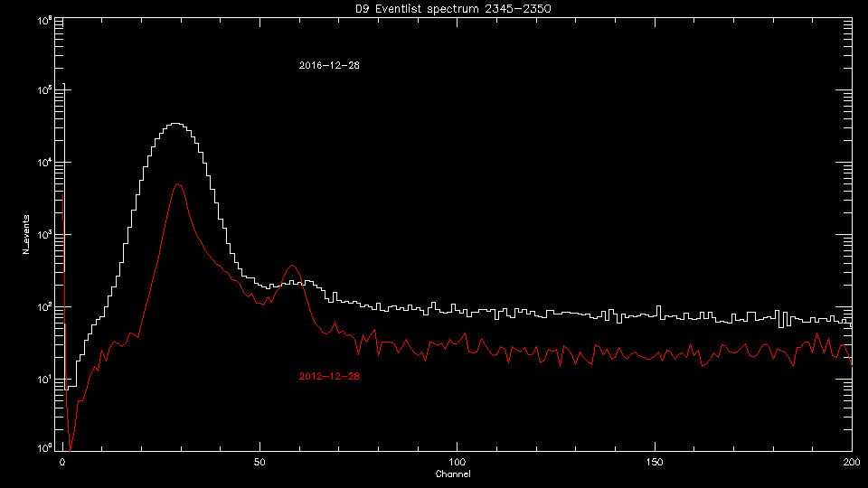Click the x-axis tick label 150
This screenshot has width=868, height=488.
pos(655,462)
